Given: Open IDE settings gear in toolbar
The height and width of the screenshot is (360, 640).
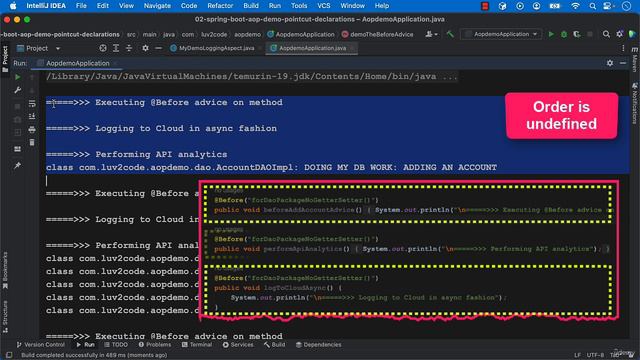Looking at the screenshot, I should (620, 35).
